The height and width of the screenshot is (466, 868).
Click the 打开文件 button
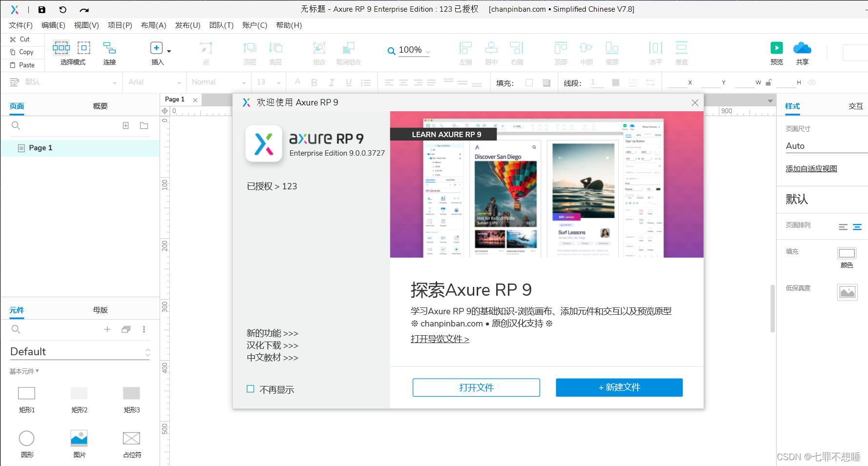476,387
